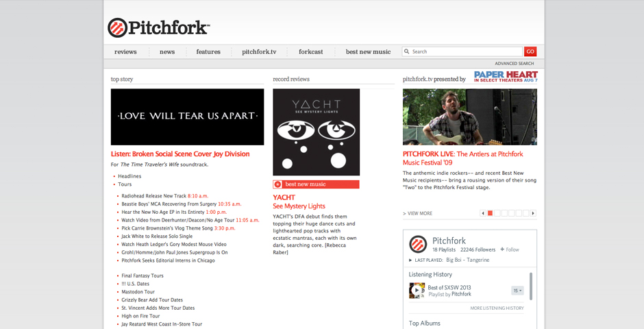Click the Pitchfork avatar in playlist widget
Screen dimensions: 644x329
(x=418, y=245)
